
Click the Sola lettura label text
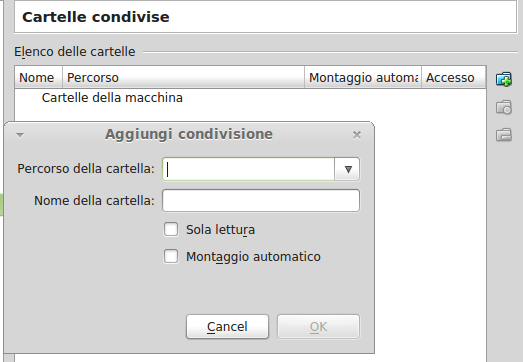pyautogui.click(x=220, y=230)
